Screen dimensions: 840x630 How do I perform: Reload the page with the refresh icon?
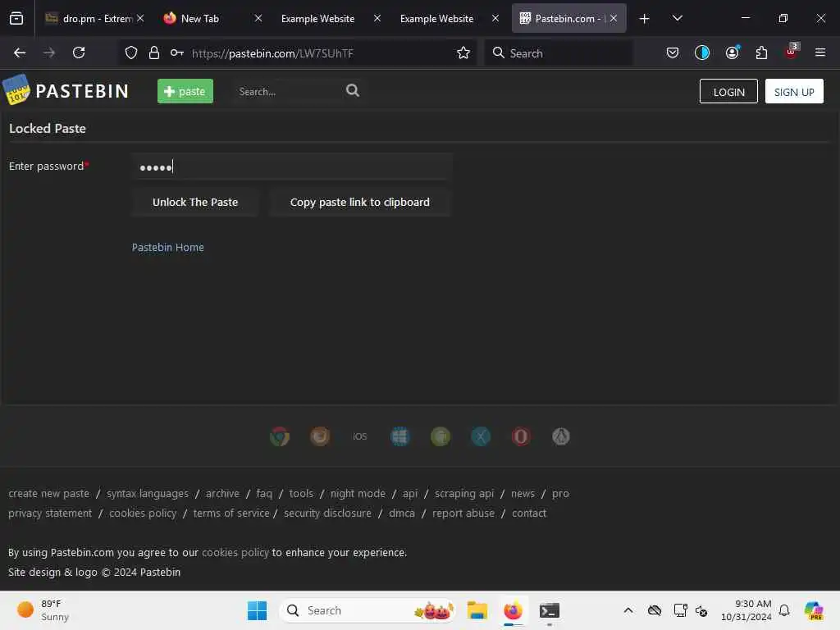[79, 52]
